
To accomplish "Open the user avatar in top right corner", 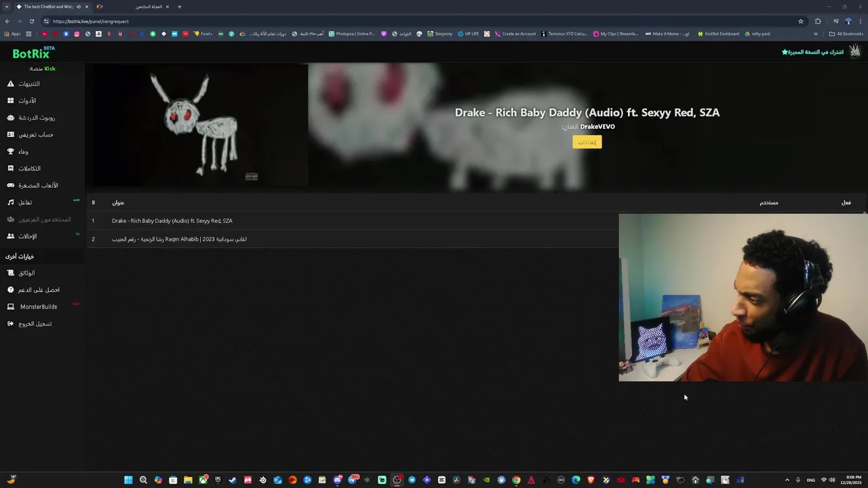I will click(854, 52).
